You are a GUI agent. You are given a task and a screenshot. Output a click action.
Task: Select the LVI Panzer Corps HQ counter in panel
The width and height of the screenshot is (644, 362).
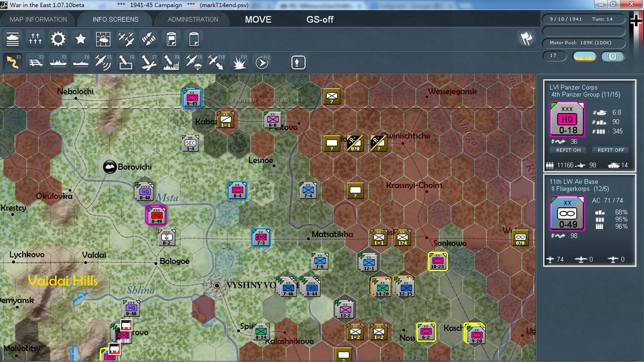568,119
